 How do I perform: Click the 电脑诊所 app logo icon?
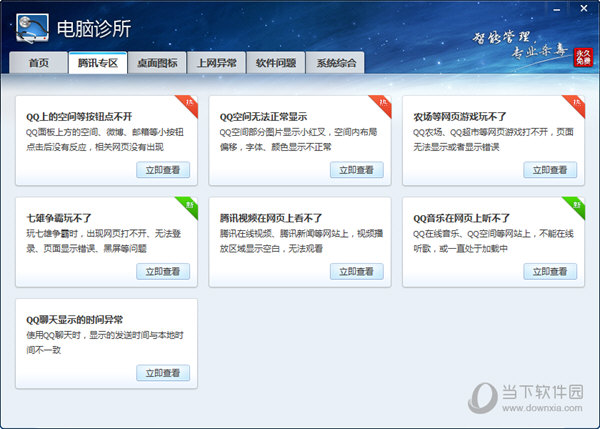33,28
